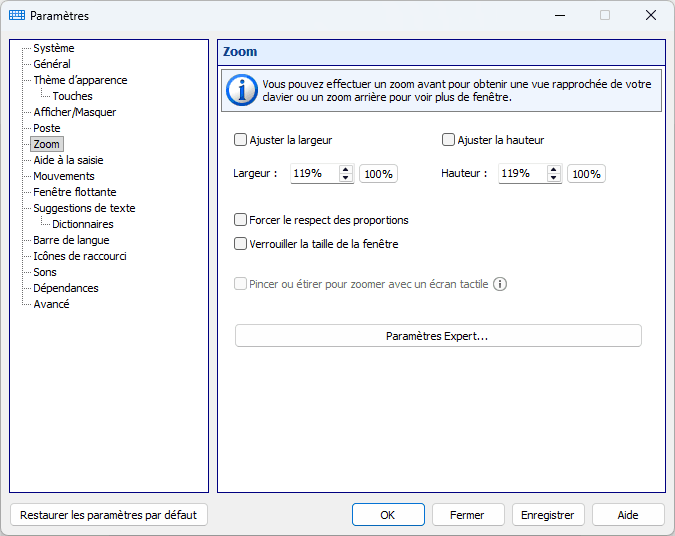Viewport: 675px width, 536px height.
Task: Click the blue information icon in the Zoom banner
Action: [x=242, y=90]
